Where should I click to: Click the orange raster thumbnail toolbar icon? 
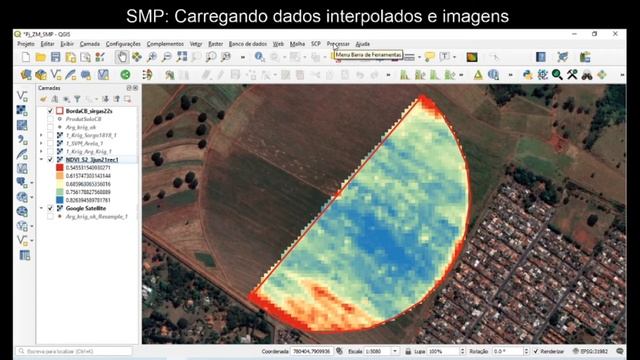click(472, 57)
